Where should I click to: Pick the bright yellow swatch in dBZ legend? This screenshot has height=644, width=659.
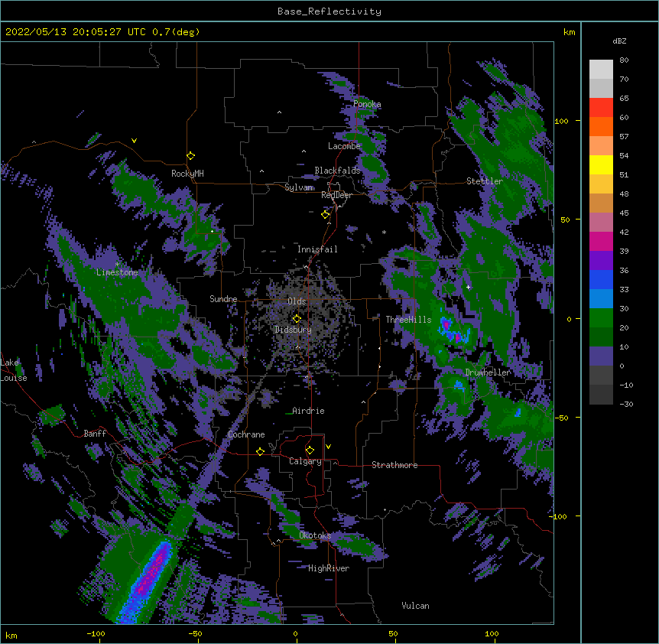pos(601,164)
